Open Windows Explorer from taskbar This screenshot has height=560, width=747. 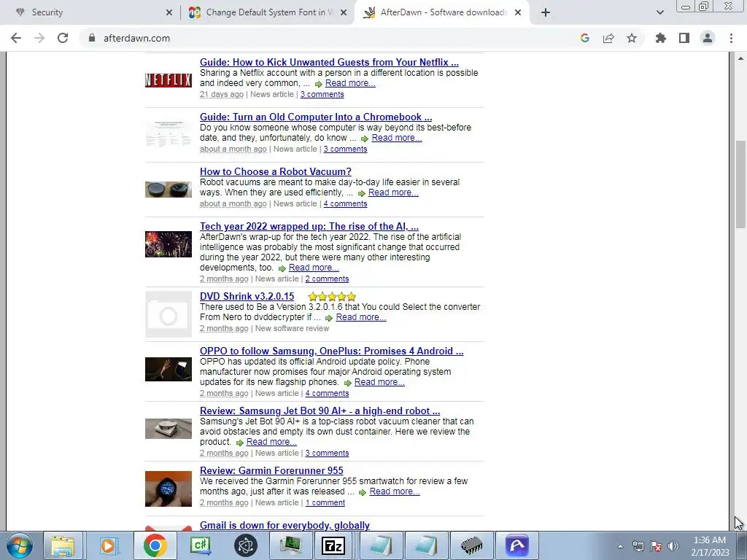[x=63, y=545]
